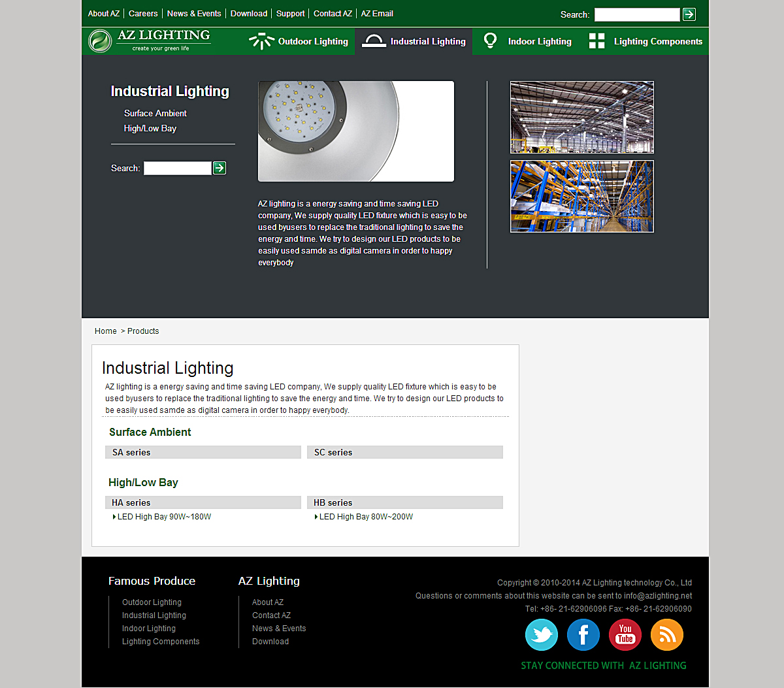784x688 pixels.
Task: Open the HA series category
Action: click(x=203, y=502)
